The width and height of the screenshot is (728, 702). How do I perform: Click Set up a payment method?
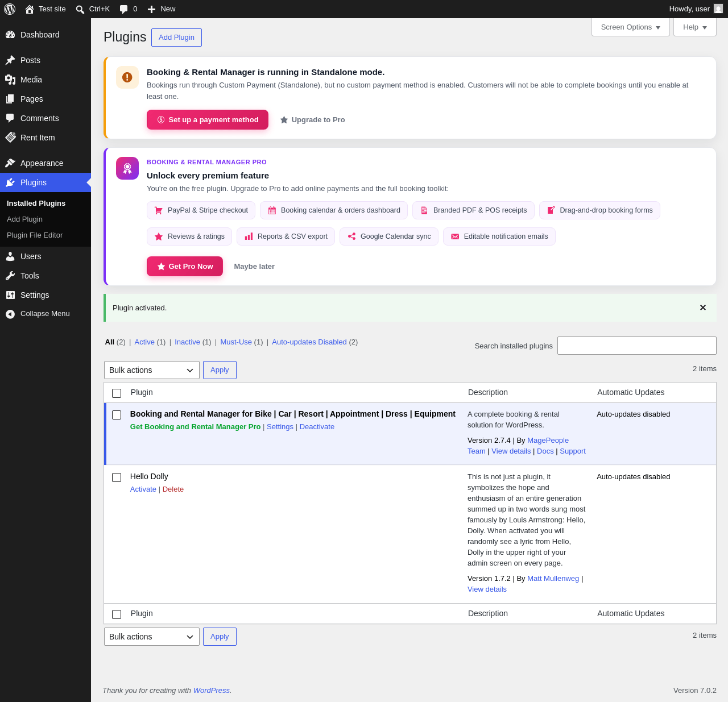point(208,120)
